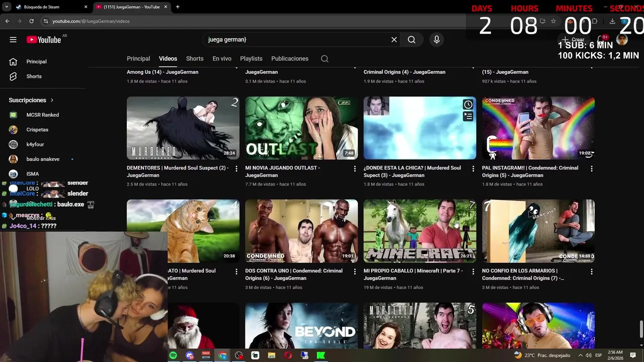Select the channel Videos tab
Viewport: 644px width, 362px height.
[168, 59]
